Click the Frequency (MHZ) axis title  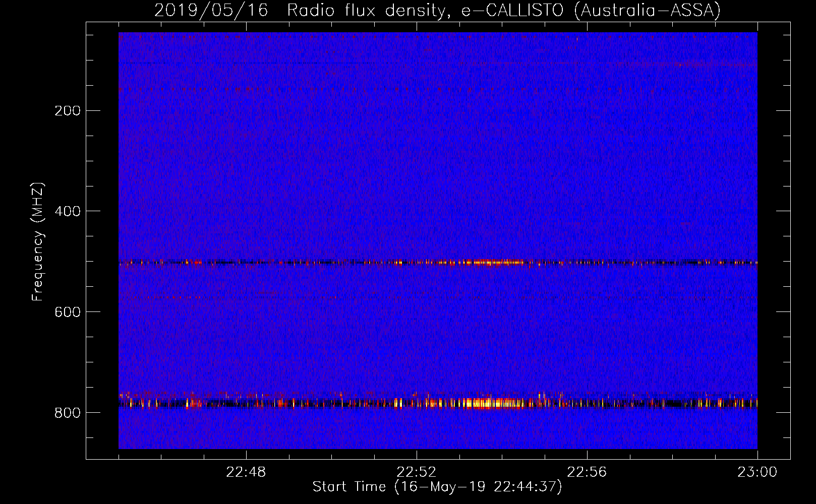pyautogui.click(x=38, y=242)
